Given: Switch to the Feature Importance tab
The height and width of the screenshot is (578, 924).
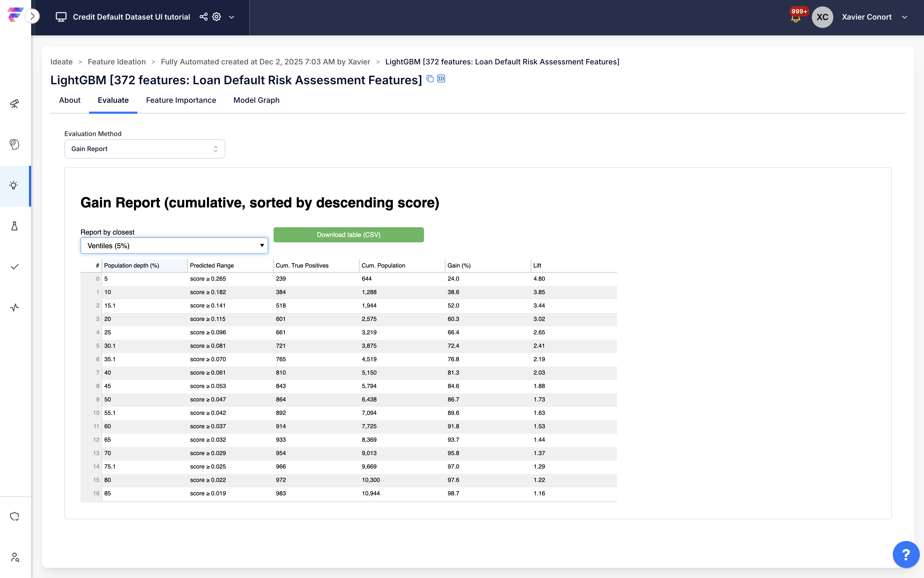Looking at the screenshot, I should (x=181, y=100).
